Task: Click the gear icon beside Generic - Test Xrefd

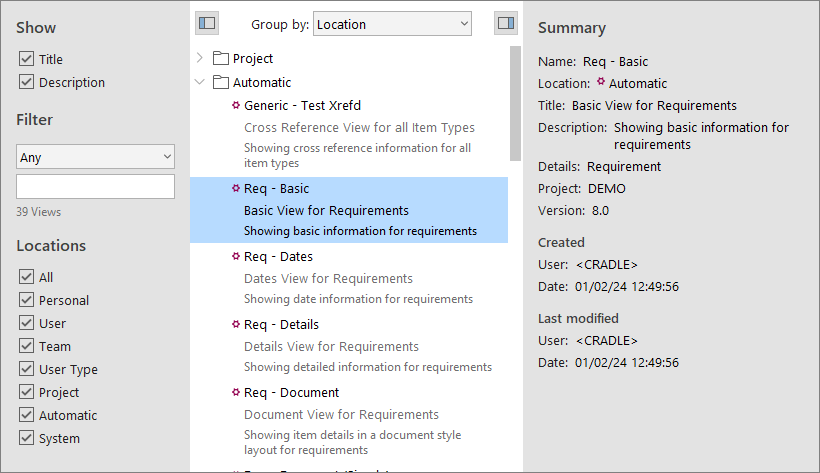Action: [236, 105]
